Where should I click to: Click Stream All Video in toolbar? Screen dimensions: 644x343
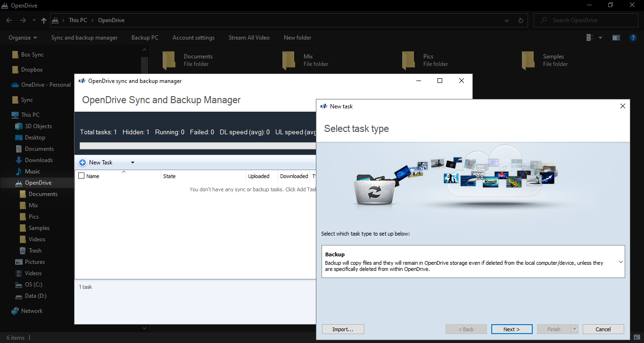(249, 38)
